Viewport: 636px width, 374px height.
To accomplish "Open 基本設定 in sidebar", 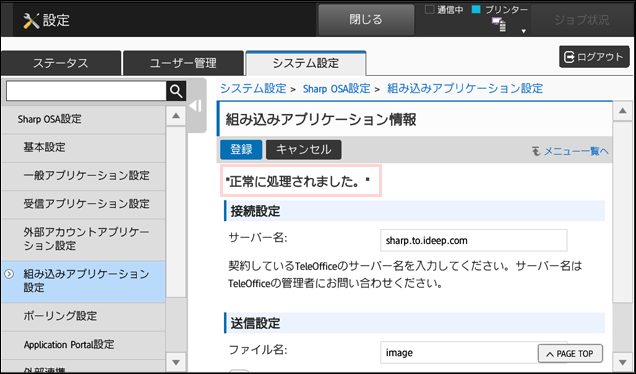I will [x=83, y=147].
